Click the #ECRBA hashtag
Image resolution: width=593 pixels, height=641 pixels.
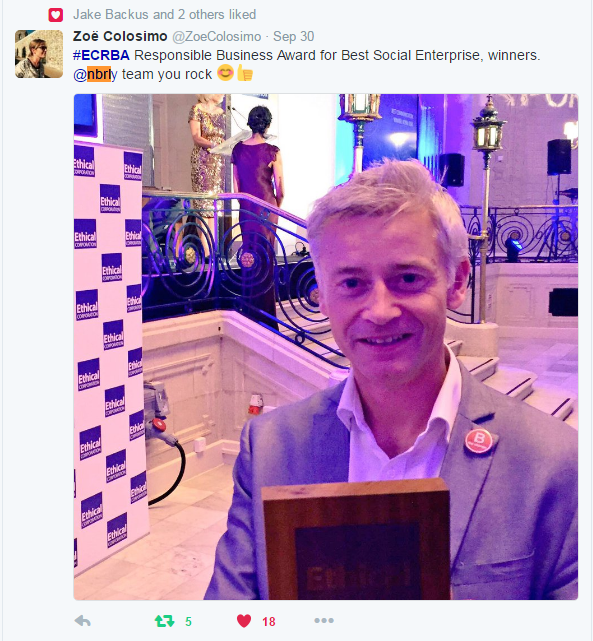click(x=101, y=55)
